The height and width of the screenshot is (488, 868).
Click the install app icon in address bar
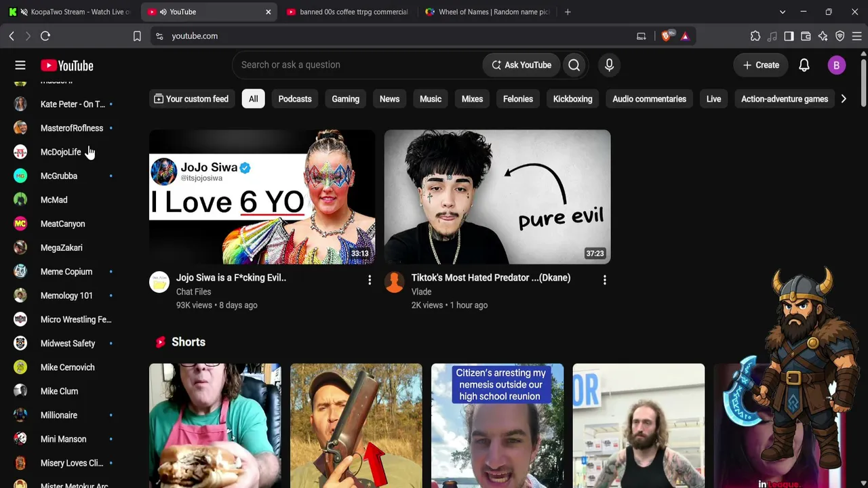coord(642,36)
